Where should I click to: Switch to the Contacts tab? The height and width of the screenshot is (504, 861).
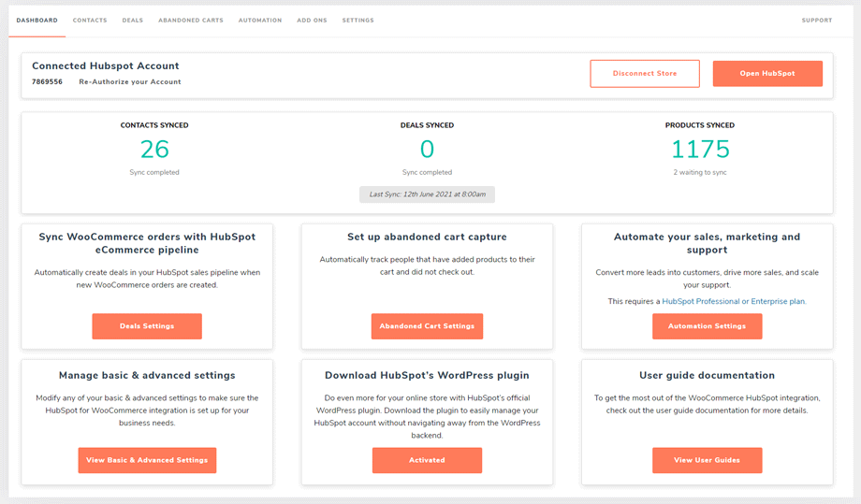[90, 21]
